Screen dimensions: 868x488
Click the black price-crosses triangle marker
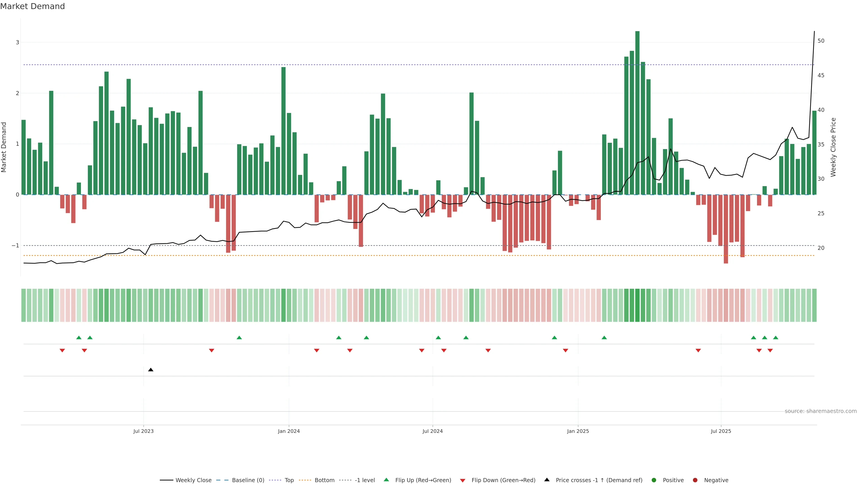tap(151, 370)
